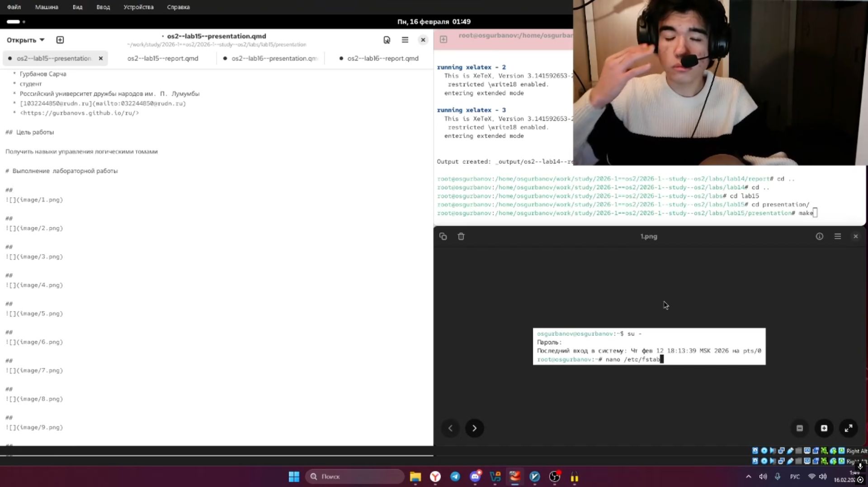The height and width of the screenshot is (487, 868).
Task: Click the line # Выполнение лабораторной работы
Action: (x=61, y=171)
